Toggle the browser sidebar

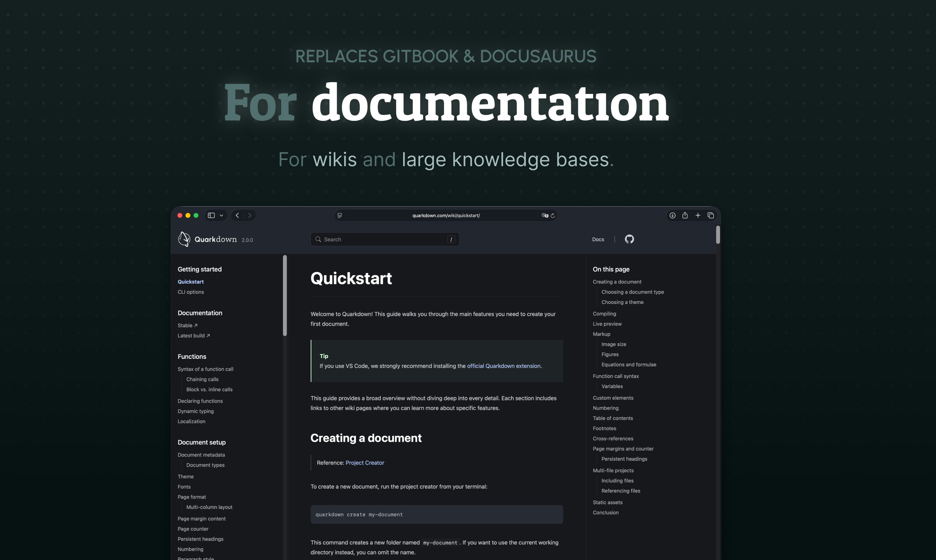coord(212,216)
